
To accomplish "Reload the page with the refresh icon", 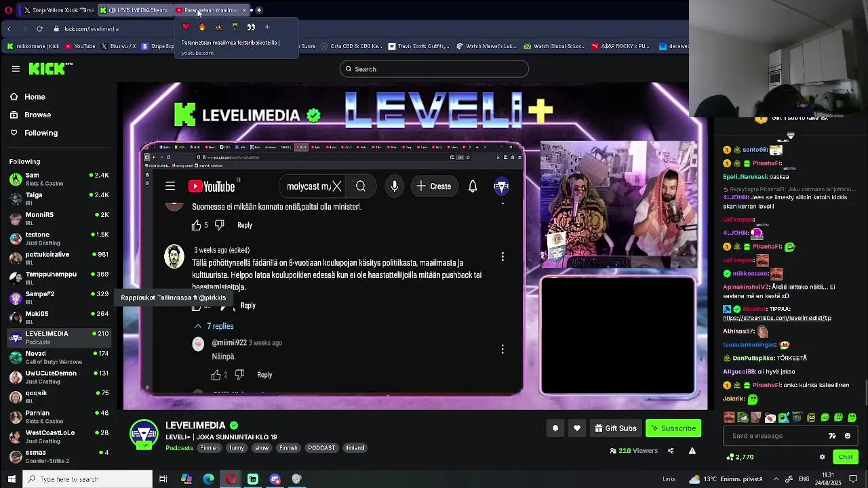I will pyautogui.click(x=39, y=28).
